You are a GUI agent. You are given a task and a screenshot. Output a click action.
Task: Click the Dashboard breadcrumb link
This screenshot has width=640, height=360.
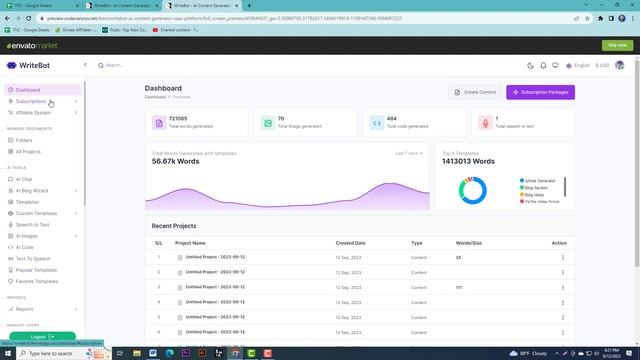[x=155, y=97]
